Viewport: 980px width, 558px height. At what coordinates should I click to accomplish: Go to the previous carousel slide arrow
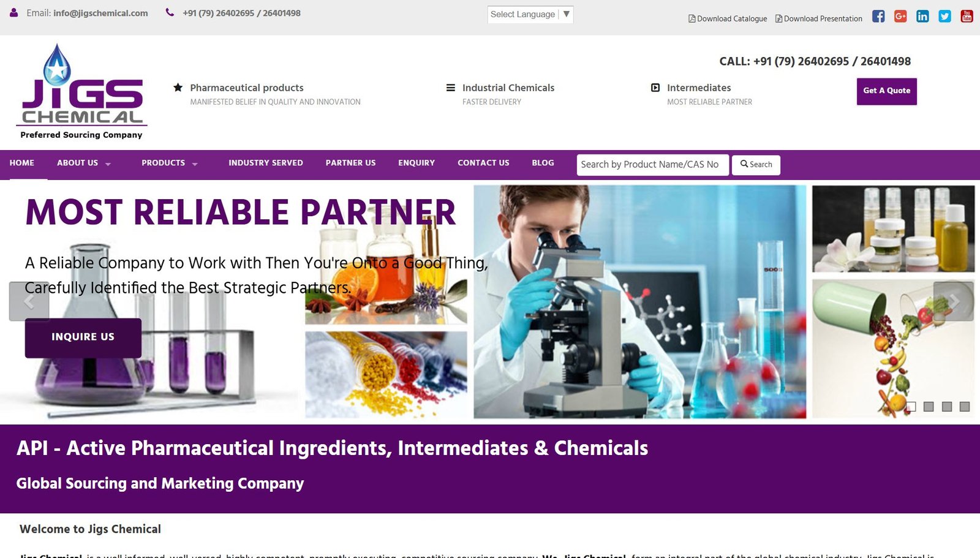point(29,301)
